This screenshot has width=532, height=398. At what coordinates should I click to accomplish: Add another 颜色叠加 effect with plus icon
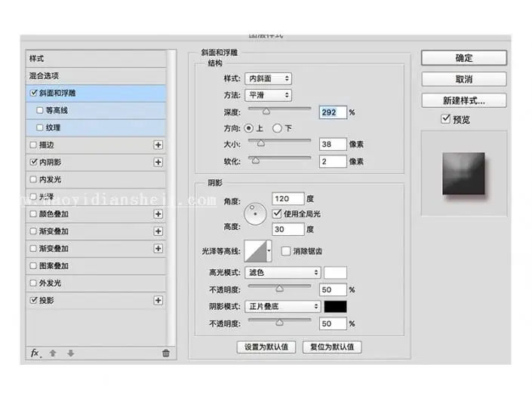[x=158, y=214]
